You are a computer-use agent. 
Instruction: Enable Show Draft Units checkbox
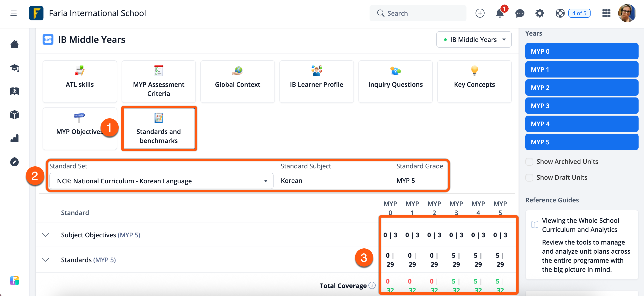pyautogui.click(x=529, y=177)
